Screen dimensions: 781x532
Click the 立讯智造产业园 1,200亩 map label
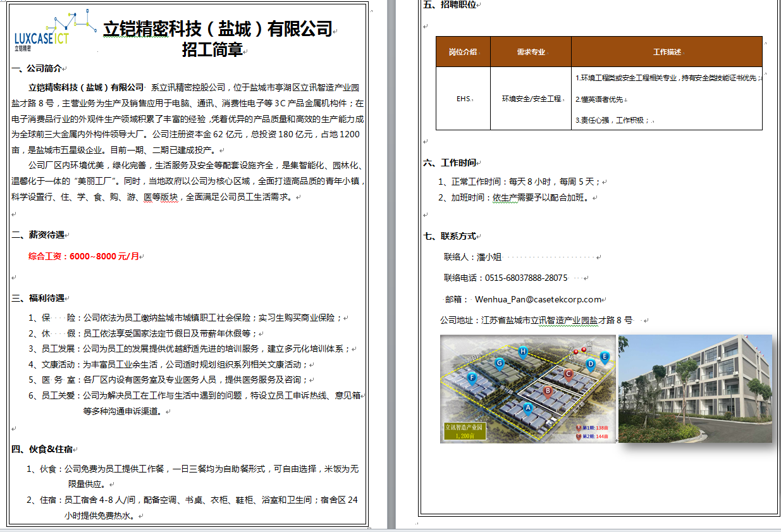[465, 432]
